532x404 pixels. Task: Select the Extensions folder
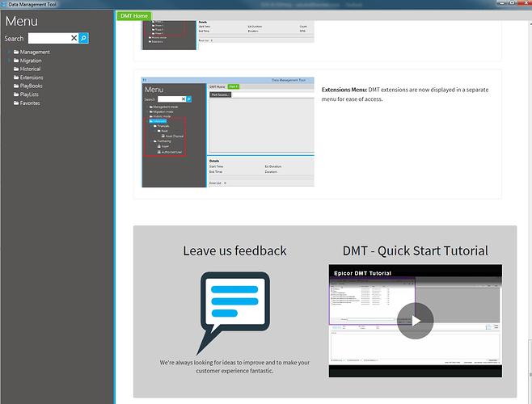pyautogui.click(x=32, y=78)
